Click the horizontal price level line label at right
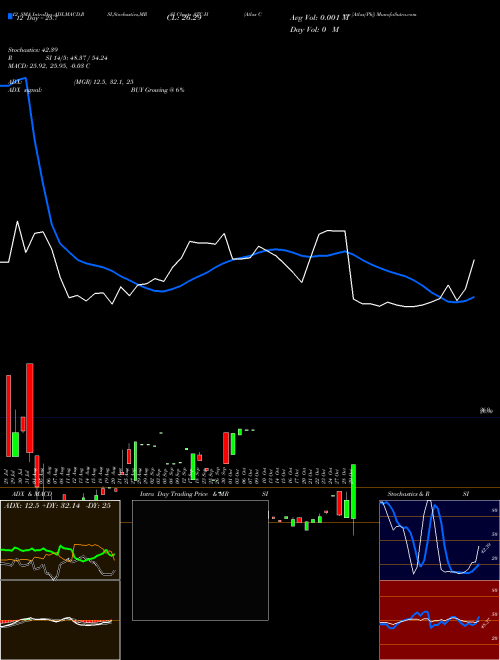 pos(487,411)
